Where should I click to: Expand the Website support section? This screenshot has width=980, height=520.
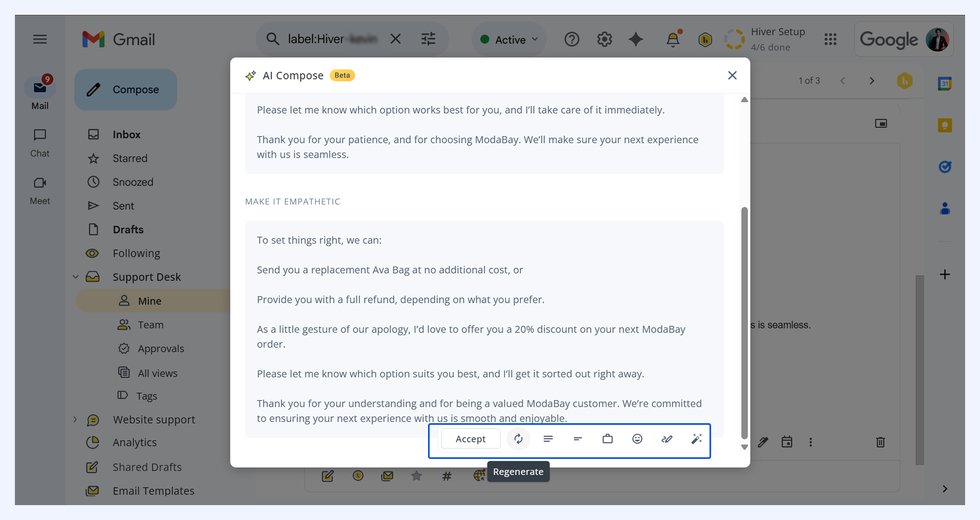(75, 420)
